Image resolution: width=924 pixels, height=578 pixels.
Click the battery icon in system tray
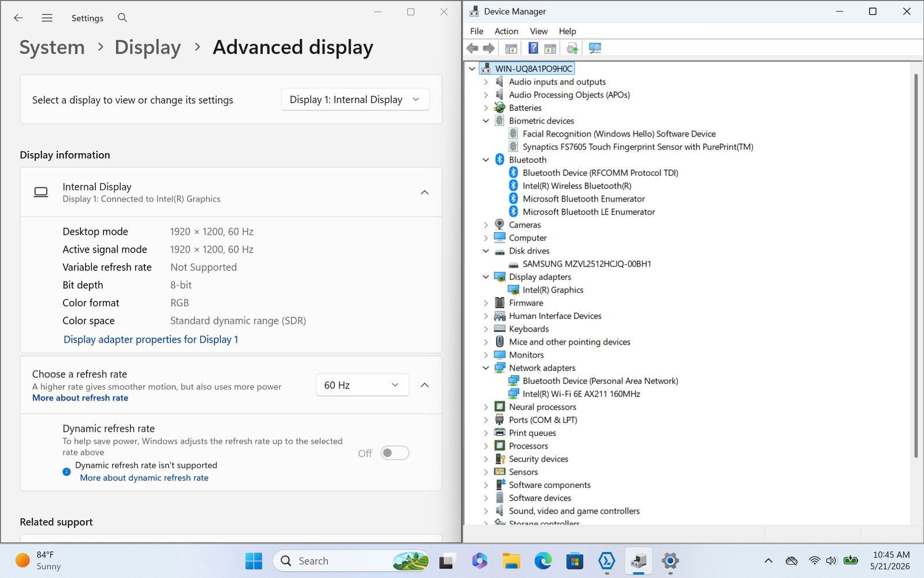(851, 560)
